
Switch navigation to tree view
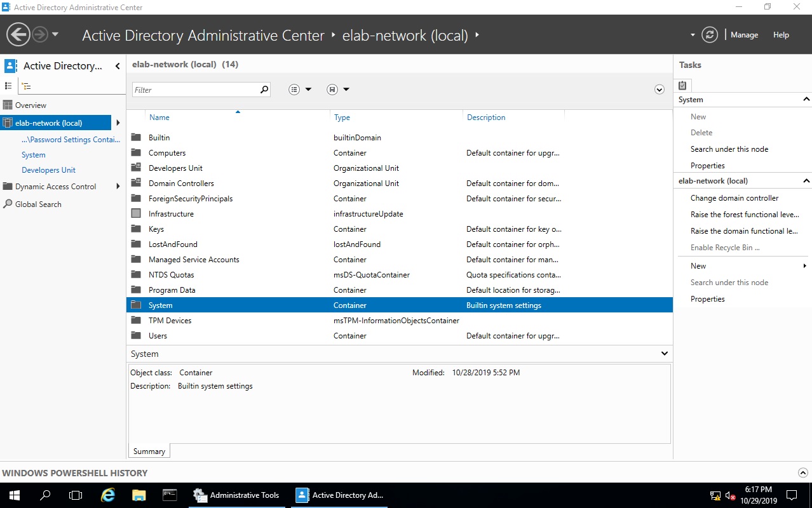pyautogui.click(x=27, y=86)
